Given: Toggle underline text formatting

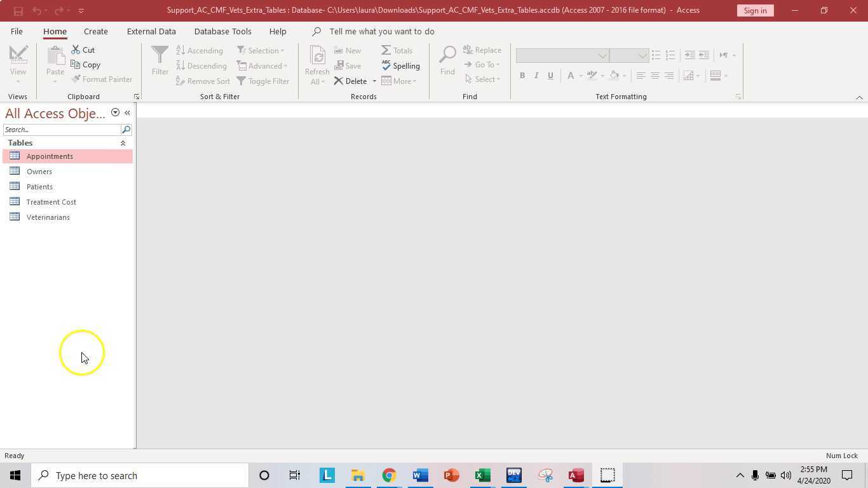Looking at the screenshot, I should tap(550, 76).
